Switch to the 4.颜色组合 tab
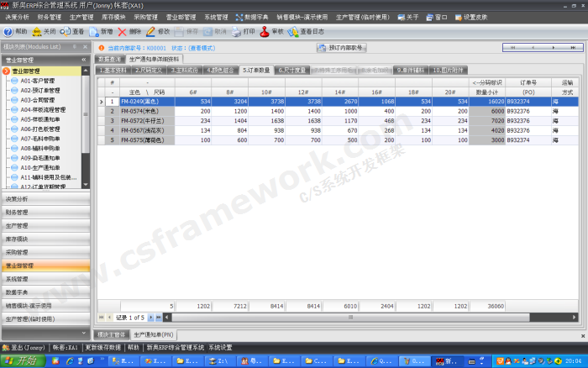588x368 pixels. pyautogui.click(x=221, y=71)
